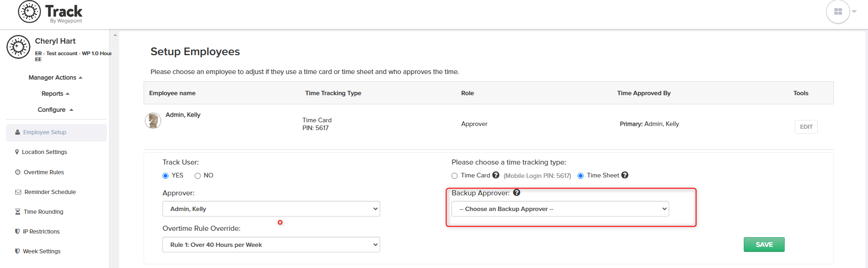Click the Role column header

point(468,93)
